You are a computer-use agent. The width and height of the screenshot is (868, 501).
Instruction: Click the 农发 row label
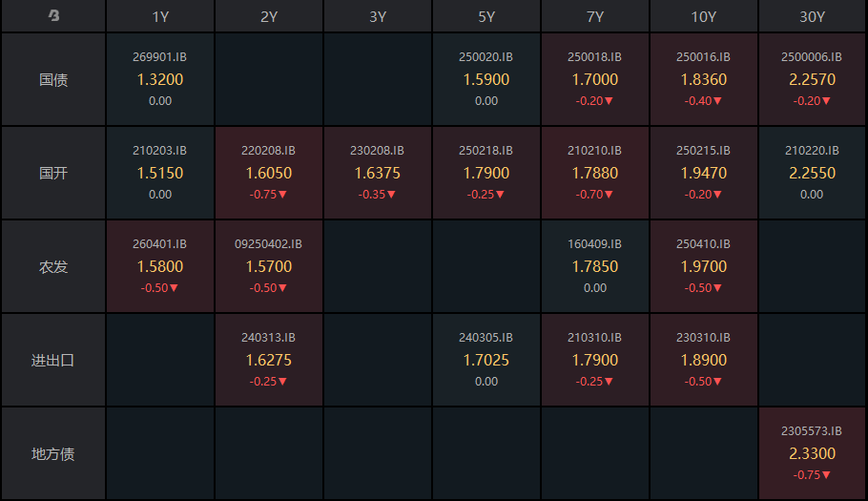click(53, 267)
